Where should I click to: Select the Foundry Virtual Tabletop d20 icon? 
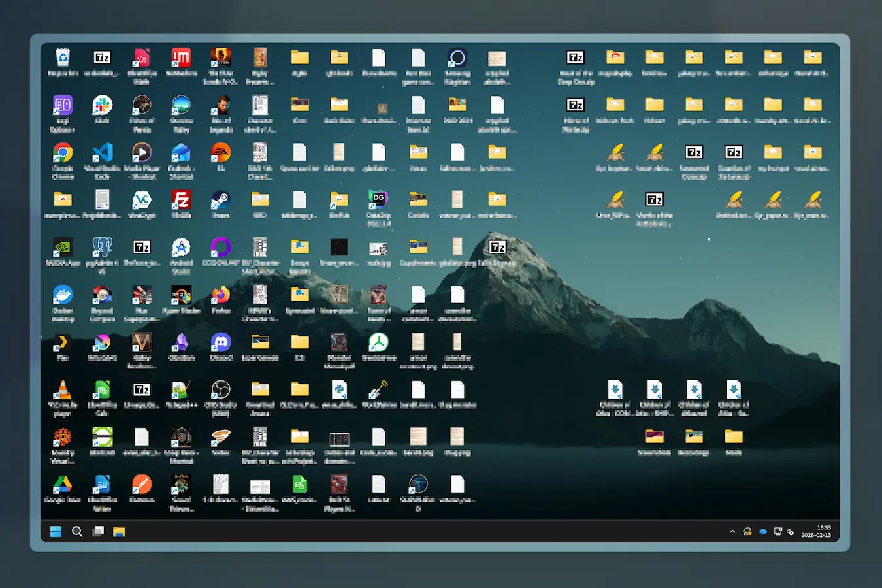click(63, 437)
